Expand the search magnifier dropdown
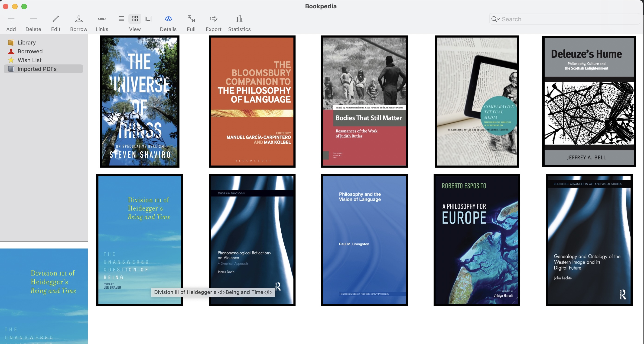 tap(495, 19)
